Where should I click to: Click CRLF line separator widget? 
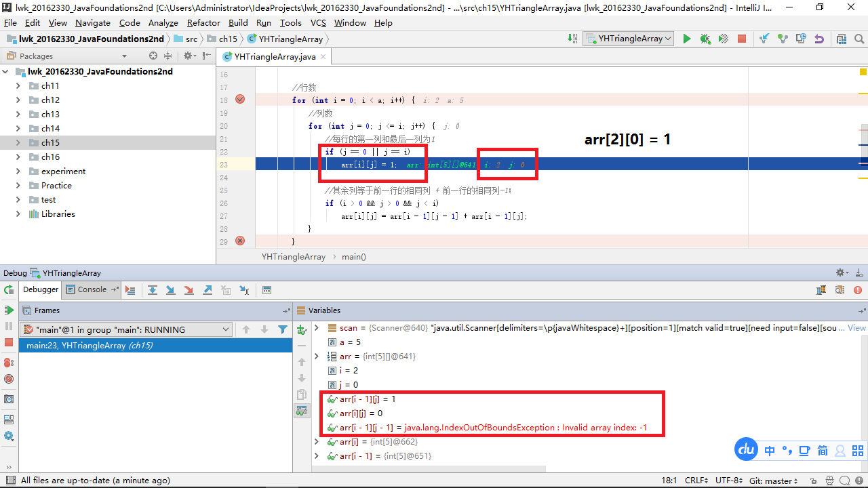696,480
